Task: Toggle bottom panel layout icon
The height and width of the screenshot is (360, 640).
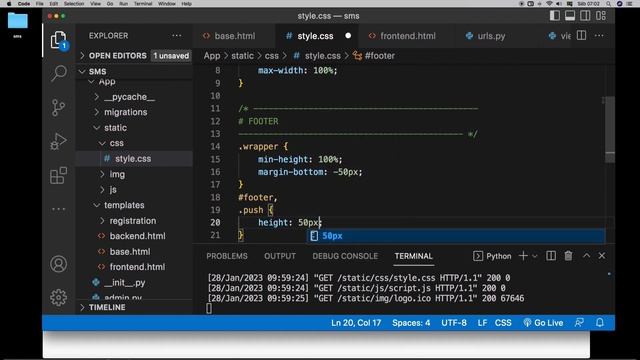Action: point(570,16)
